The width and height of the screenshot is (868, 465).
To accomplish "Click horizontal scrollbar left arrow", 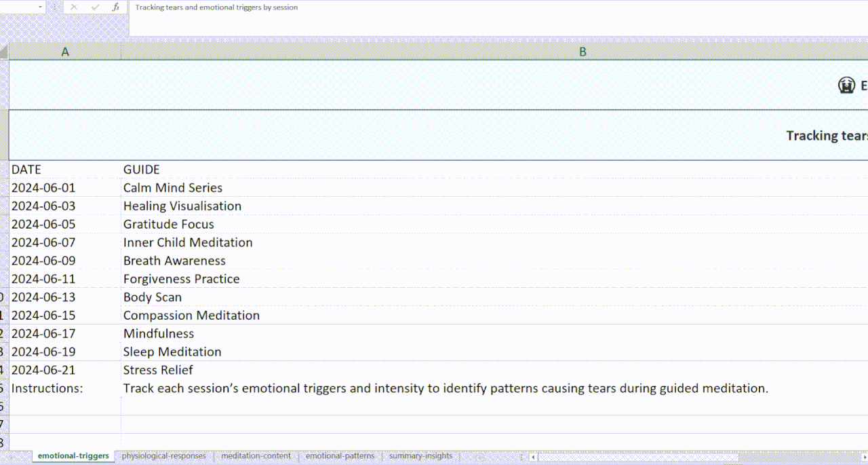I will (x=533, y=457).
